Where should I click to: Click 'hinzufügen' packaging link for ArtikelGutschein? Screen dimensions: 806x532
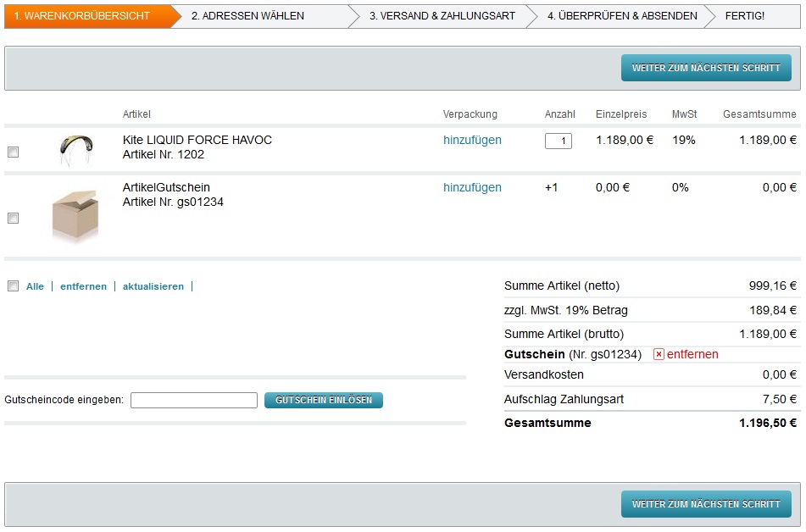(472, 187)
